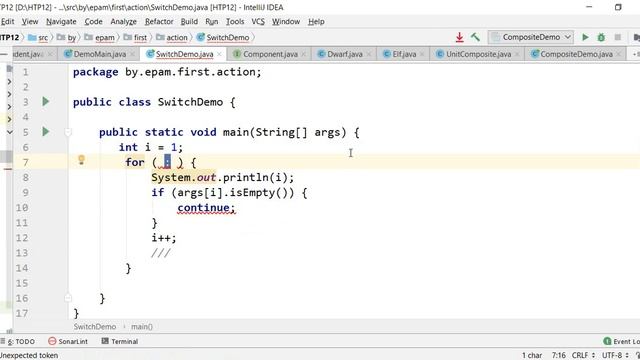Click the 7:16 caret position indicator

tap(558, 355)
